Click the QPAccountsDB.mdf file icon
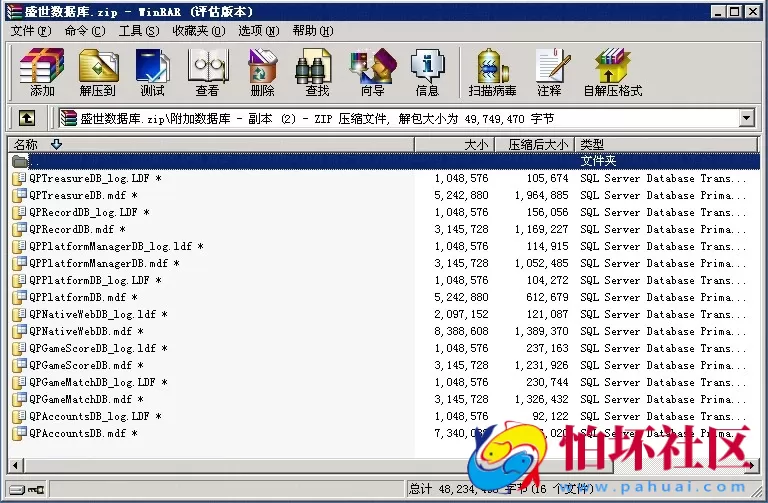The height and width of the screenshot is (503, 768). 19,433
